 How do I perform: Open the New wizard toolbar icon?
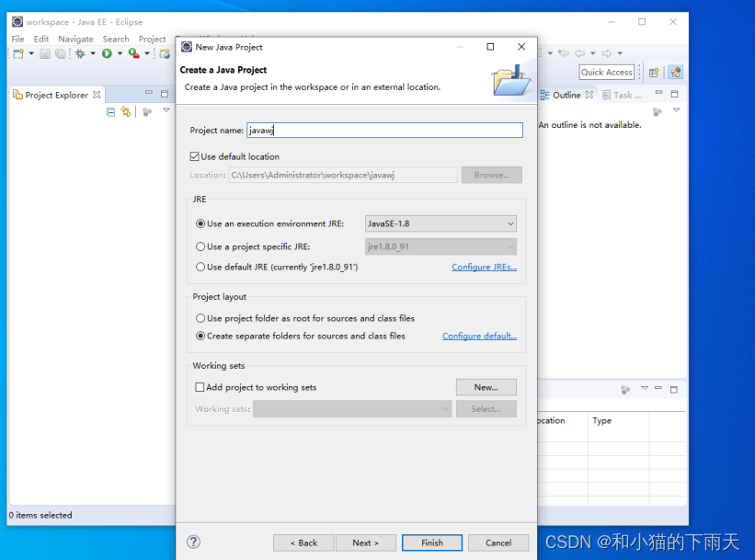click(18, 53)
